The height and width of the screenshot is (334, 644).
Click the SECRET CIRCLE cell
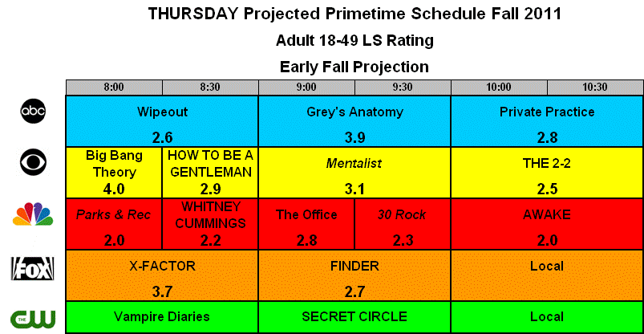354,316
